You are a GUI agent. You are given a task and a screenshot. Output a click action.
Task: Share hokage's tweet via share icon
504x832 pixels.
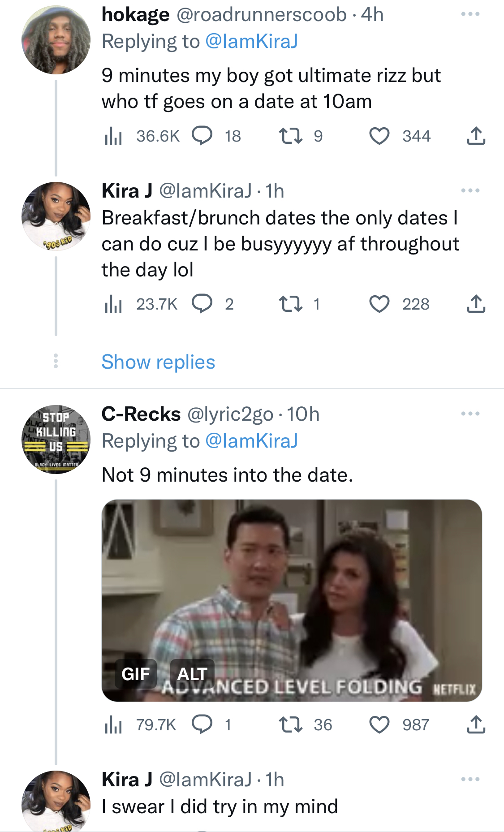point(476,136)
